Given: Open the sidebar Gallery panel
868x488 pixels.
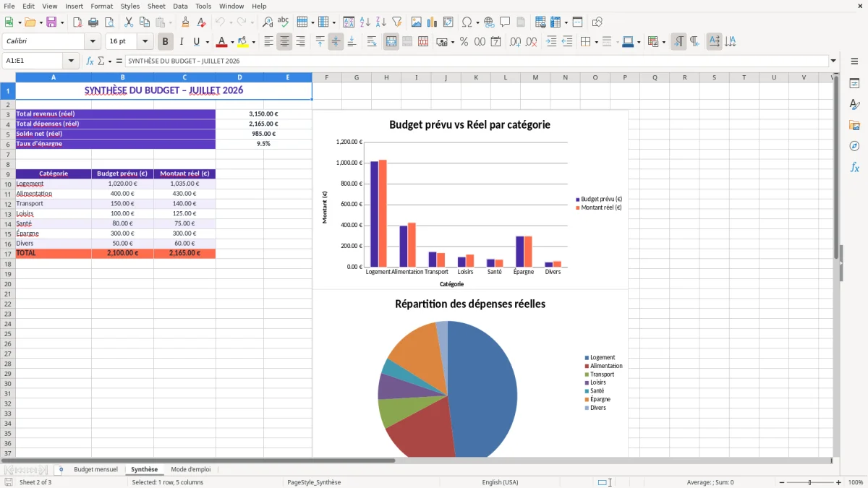Looking at the screenshot, I should pos(854,126).
